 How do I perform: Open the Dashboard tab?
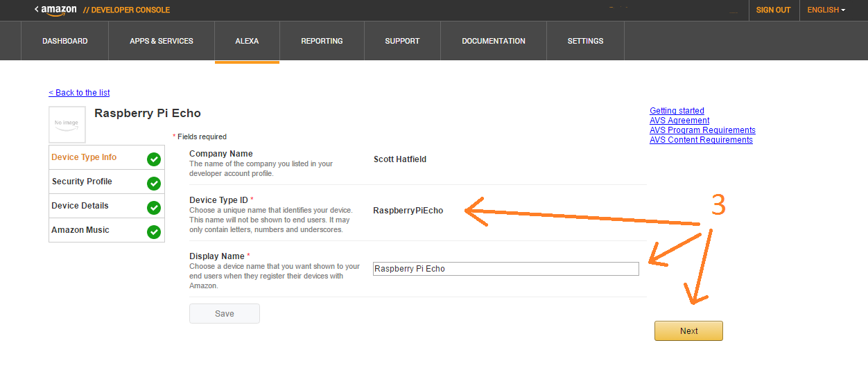click(65, 41)
